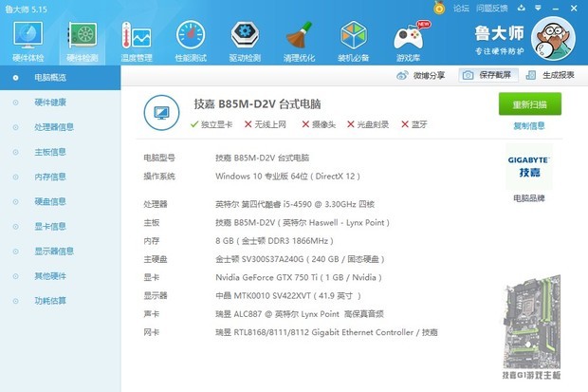Click the 独立显卡 check mark feature
The width and height of the screenshot is (588, 392).
click(211, 124)
